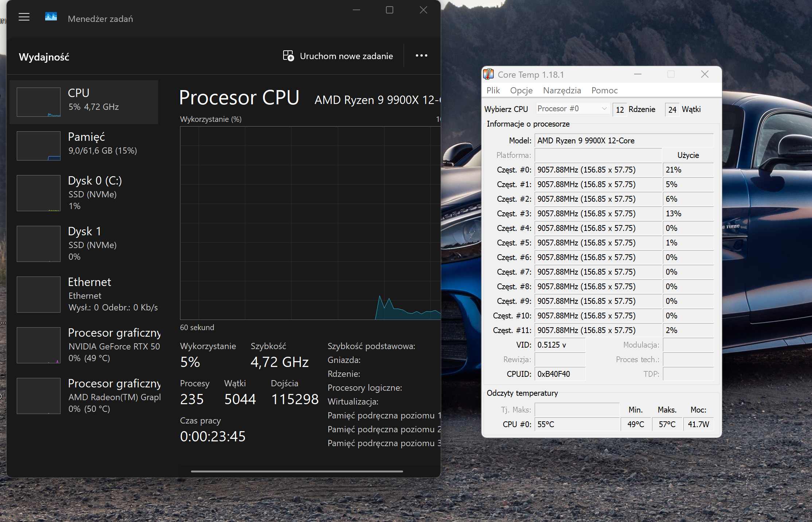The image size is (812, 522).
Task: Show the Ethernet network performance entry
Action: tap(84, 294)
